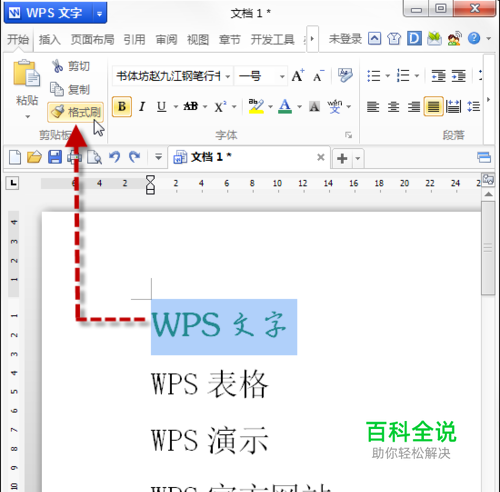Open the font name combo box
This screenshot has width=500, height=492.
(x=172, y=76)
